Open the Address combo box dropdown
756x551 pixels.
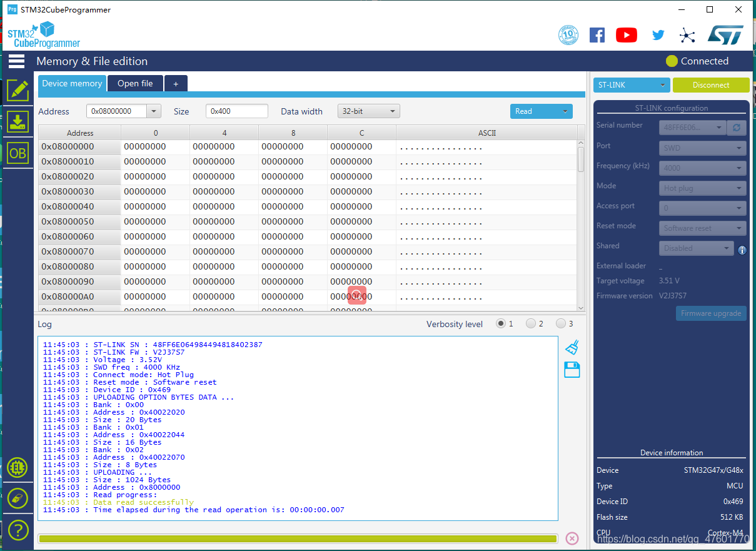(154, 111)
